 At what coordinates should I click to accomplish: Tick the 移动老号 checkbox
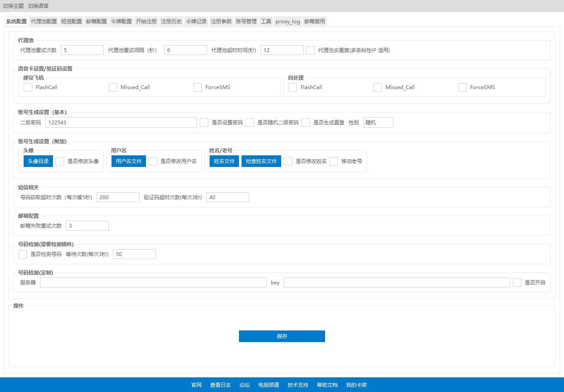coord(334,161)
